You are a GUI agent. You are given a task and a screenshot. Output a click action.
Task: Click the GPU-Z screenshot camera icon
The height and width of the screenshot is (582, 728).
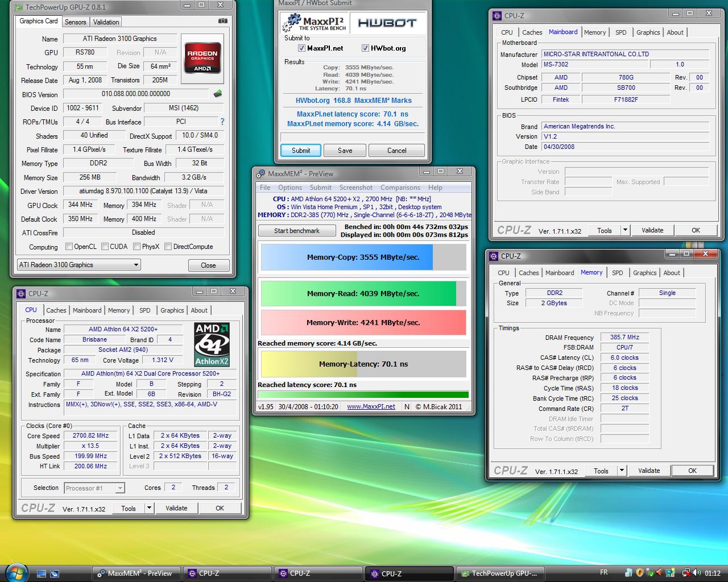(x=223, y=22)
